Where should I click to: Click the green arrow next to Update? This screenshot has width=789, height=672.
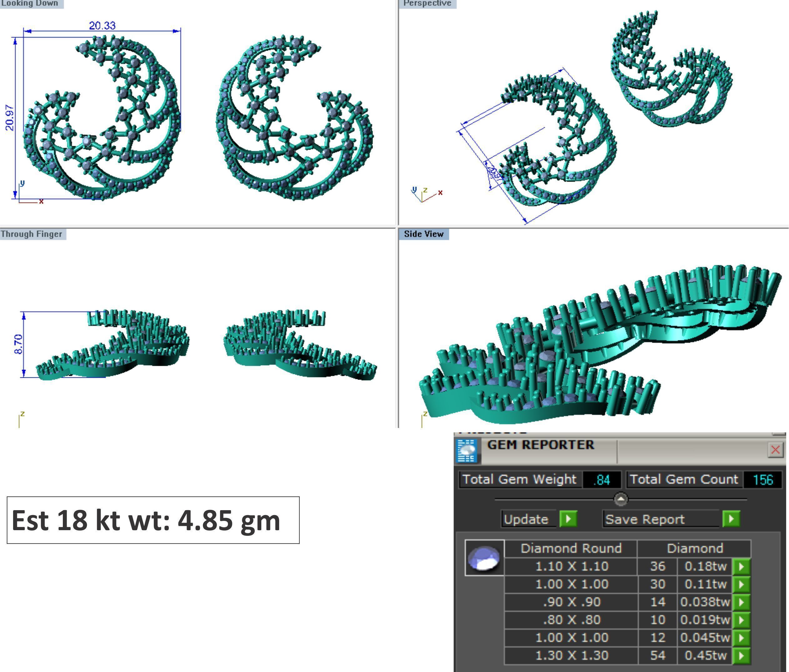(x=569, y=519)
